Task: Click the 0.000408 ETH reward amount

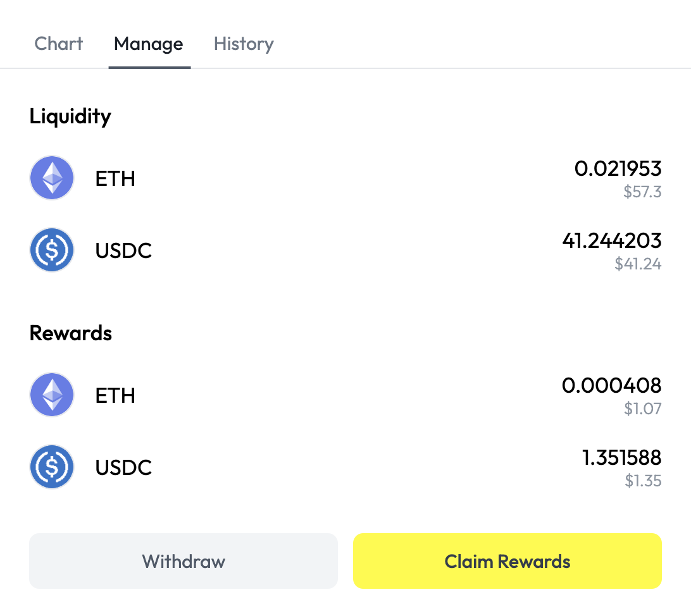Action: tap(611, 385)
